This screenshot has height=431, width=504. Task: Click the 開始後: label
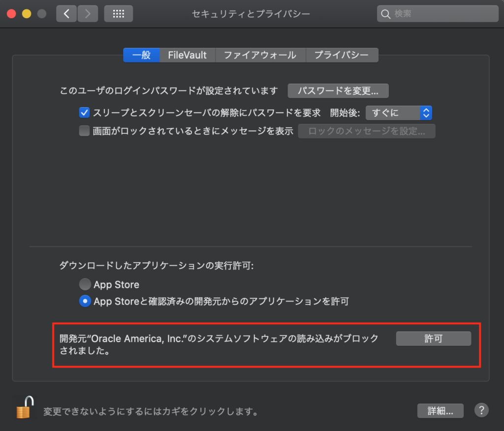click(x=345, y=113)
